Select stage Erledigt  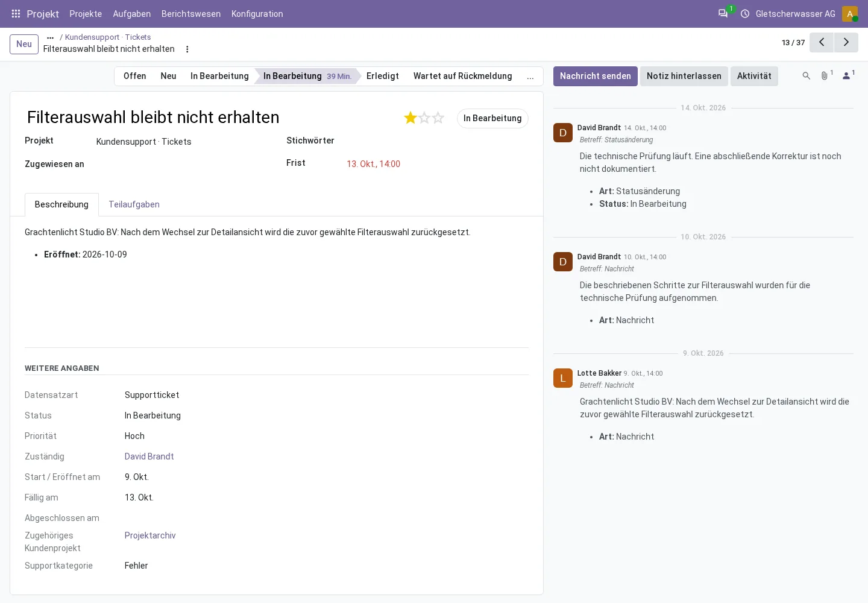[383, 76]
